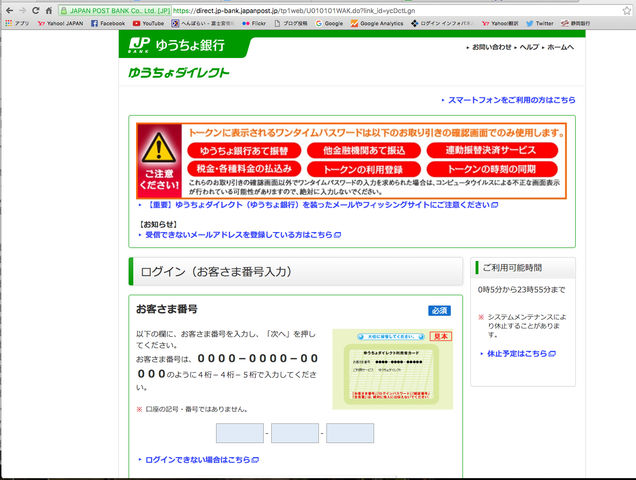
Task: Click the ゆうちょ銀行あて振替 red button
Action: pyautogui.click(x=244, y=151)
